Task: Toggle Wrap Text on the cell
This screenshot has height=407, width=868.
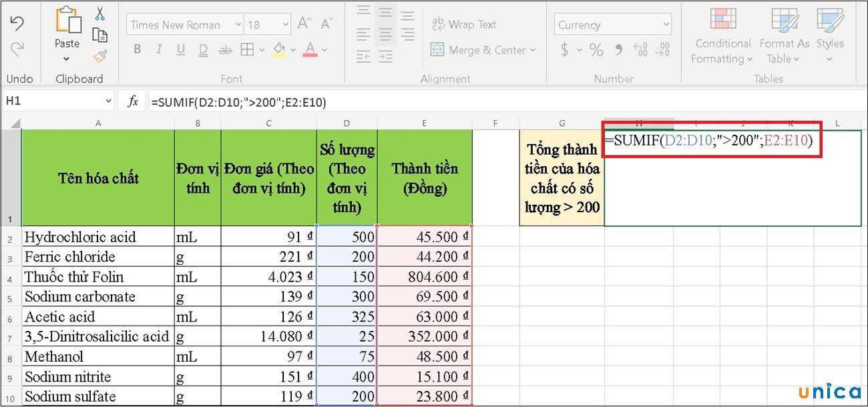Action: point(463,25)
